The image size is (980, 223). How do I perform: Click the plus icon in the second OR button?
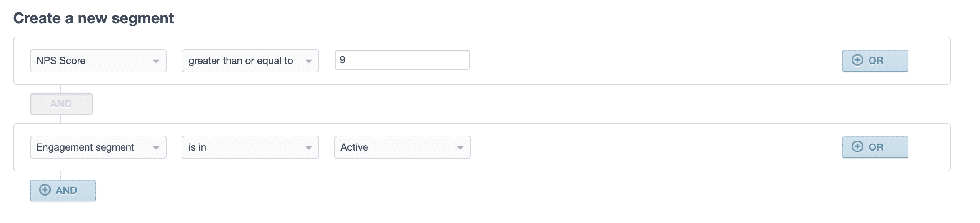click(x=857, y=147)
